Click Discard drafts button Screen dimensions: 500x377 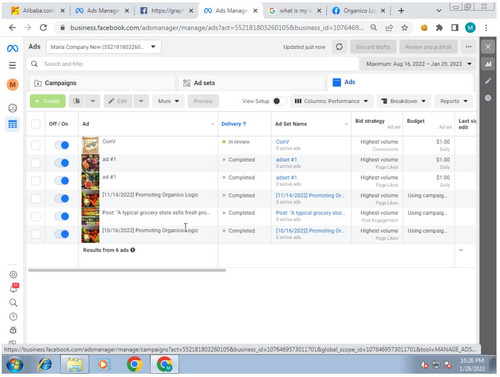coord(373,47)
